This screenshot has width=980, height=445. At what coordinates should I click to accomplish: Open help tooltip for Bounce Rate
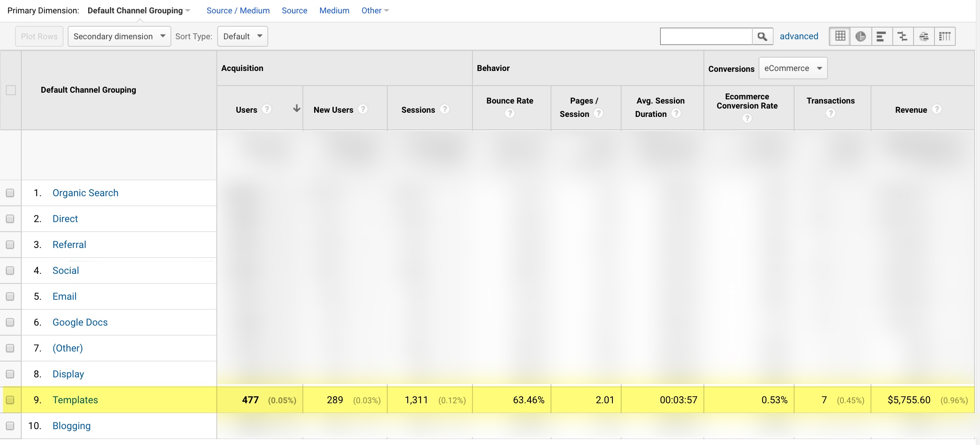[510, 113]
